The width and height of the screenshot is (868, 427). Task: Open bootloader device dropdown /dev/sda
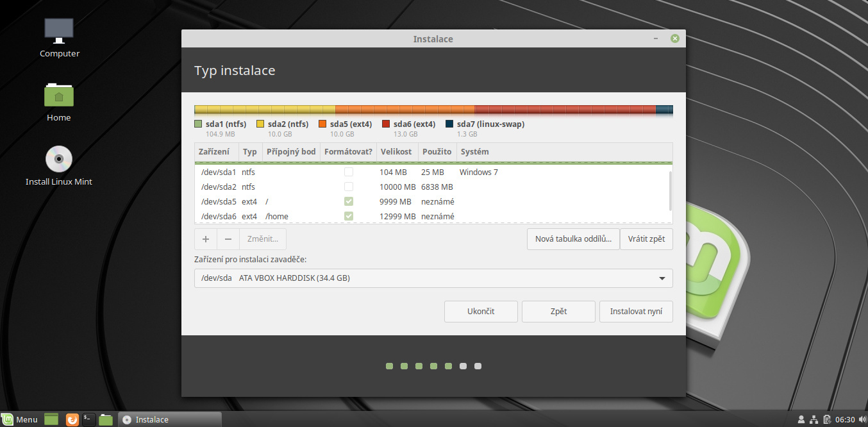[x=433, y=278]
